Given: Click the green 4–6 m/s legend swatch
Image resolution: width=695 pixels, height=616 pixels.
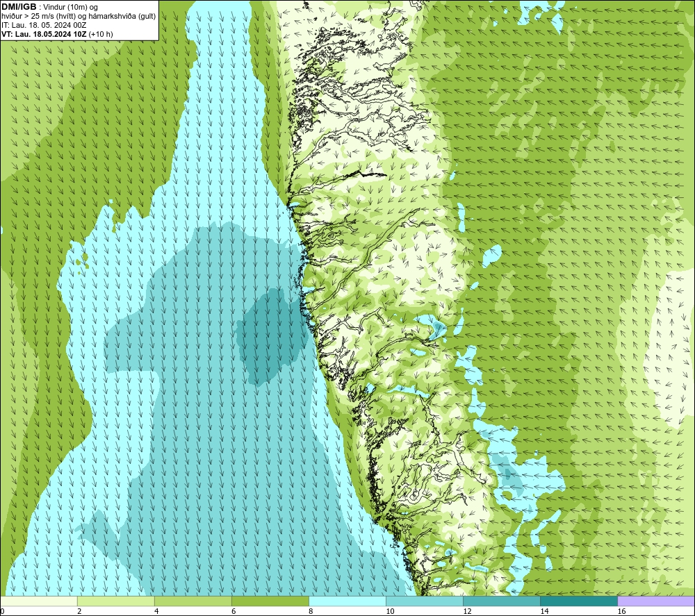Looking at the screenshot, I should [193, 601].
